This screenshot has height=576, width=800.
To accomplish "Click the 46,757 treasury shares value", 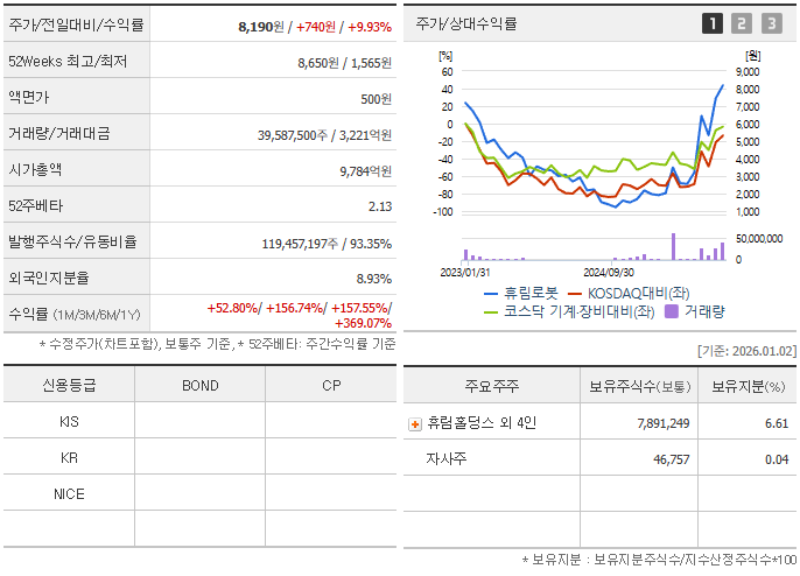I will pyautogui.click(x=671, y=460).
